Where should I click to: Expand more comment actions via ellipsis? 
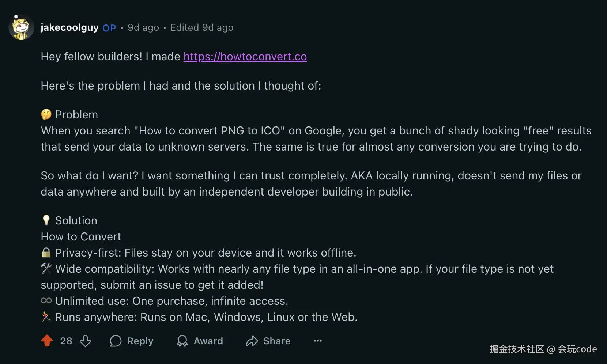coord(317,341)
